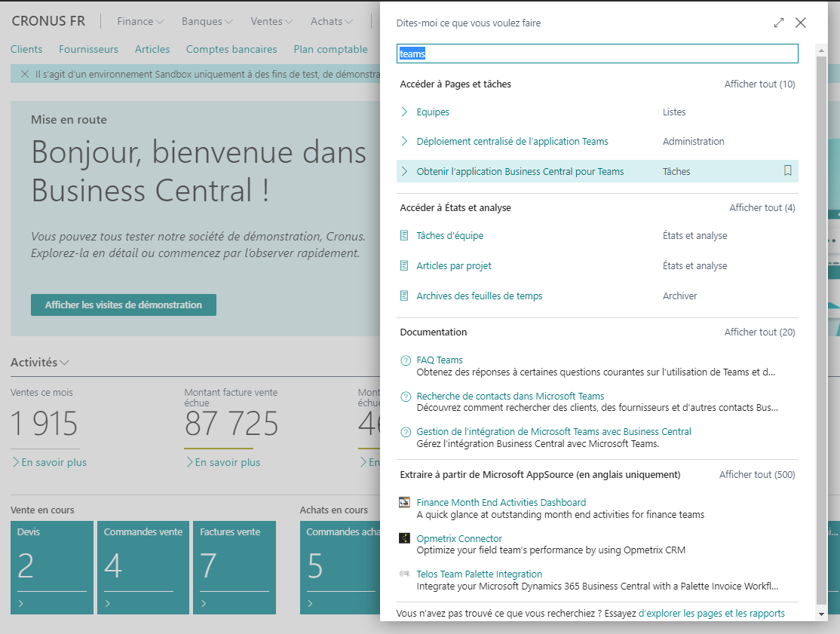This screenshot has height=634, width=840.
Task: Show all 500 AppSource results
Action: click(x=757, y=474)
